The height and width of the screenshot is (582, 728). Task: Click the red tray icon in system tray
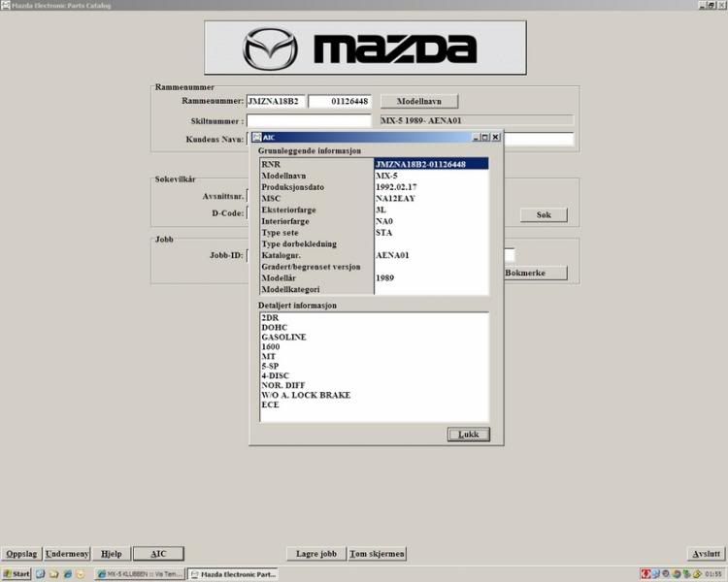click(645, 574)
